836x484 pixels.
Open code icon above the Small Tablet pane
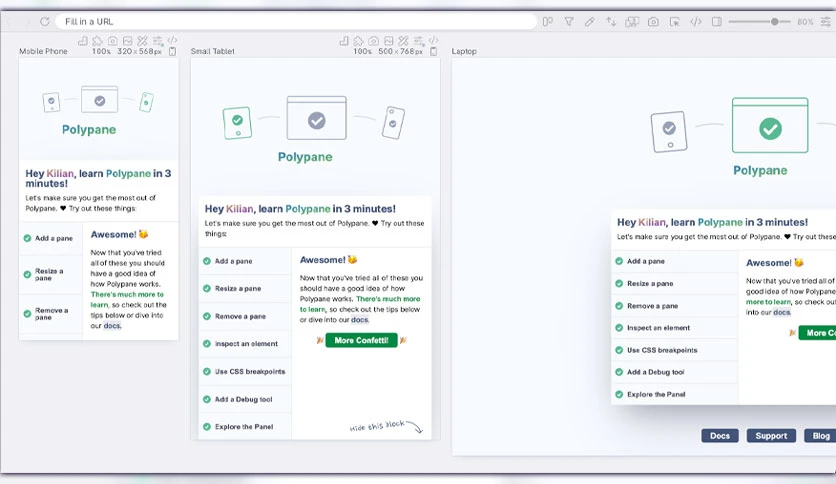pyautogui.click(x=433, y=41)
